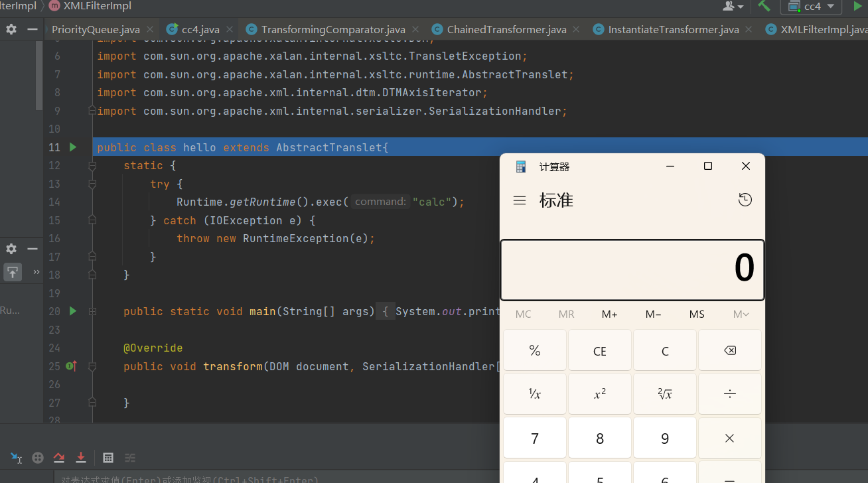Open Calculator memory list M dropdown
Screen dimensions: 868x483
click(741, 314)
